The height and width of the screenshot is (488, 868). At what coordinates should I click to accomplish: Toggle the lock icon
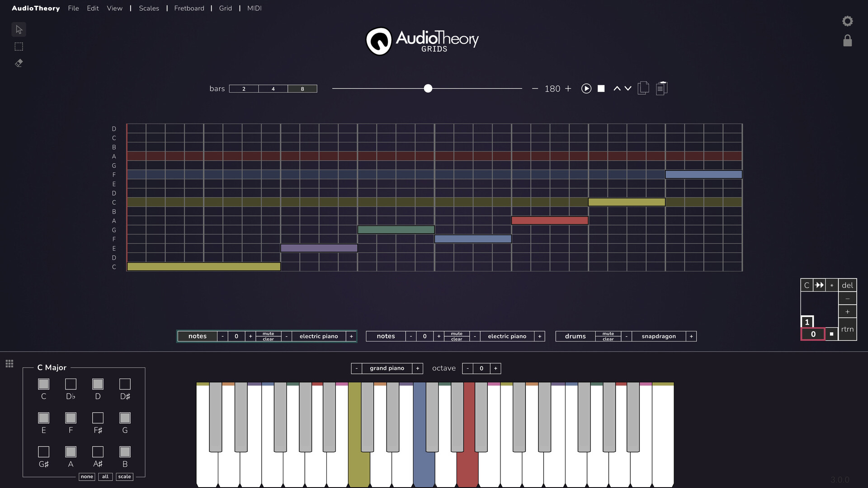848,41
